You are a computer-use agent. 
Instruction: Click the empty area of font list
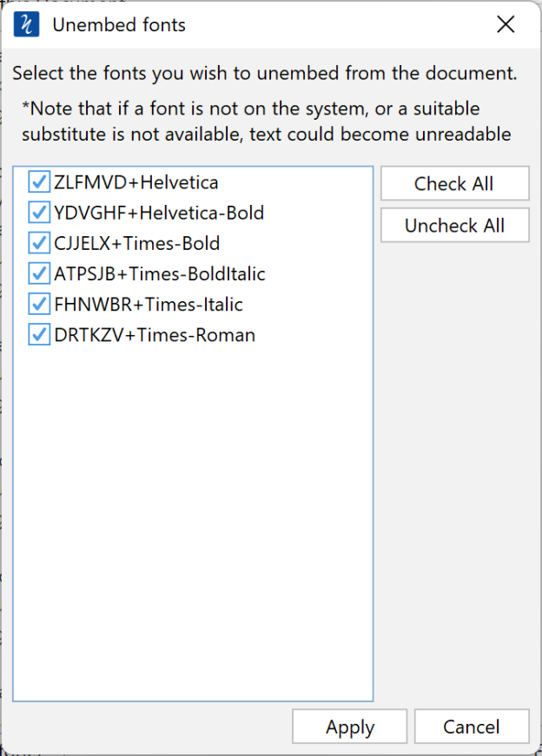[x=193, y=521]
